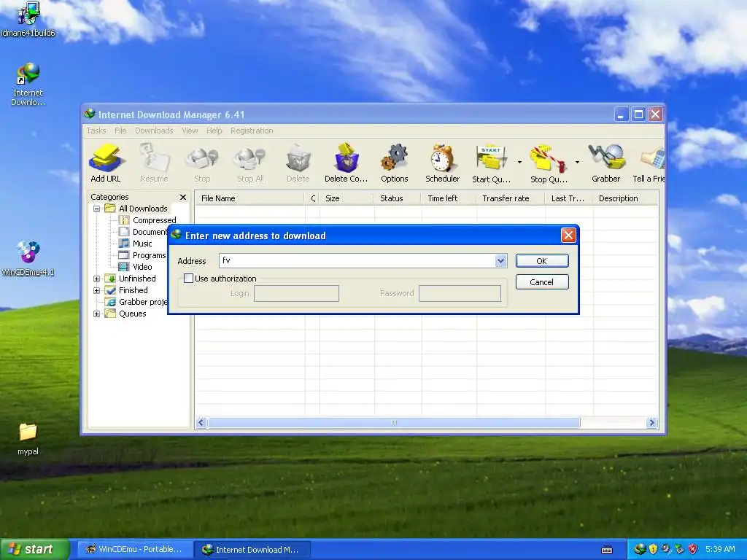Screen dimensions: 747x560
Task: Open the Address dropdown arrow
Action: (500, 260)
